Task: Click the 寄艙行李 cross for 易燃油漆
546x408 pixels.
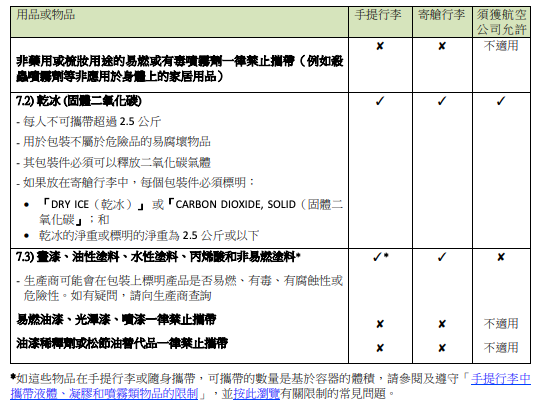Action: pos(442,324)
